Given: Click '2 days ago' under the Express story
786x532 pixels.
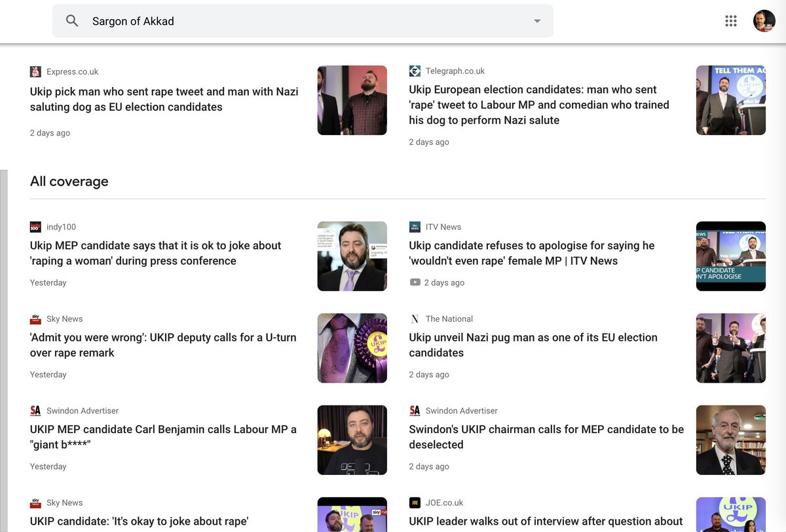Looking at the screenshot, I should pos(50,133).
